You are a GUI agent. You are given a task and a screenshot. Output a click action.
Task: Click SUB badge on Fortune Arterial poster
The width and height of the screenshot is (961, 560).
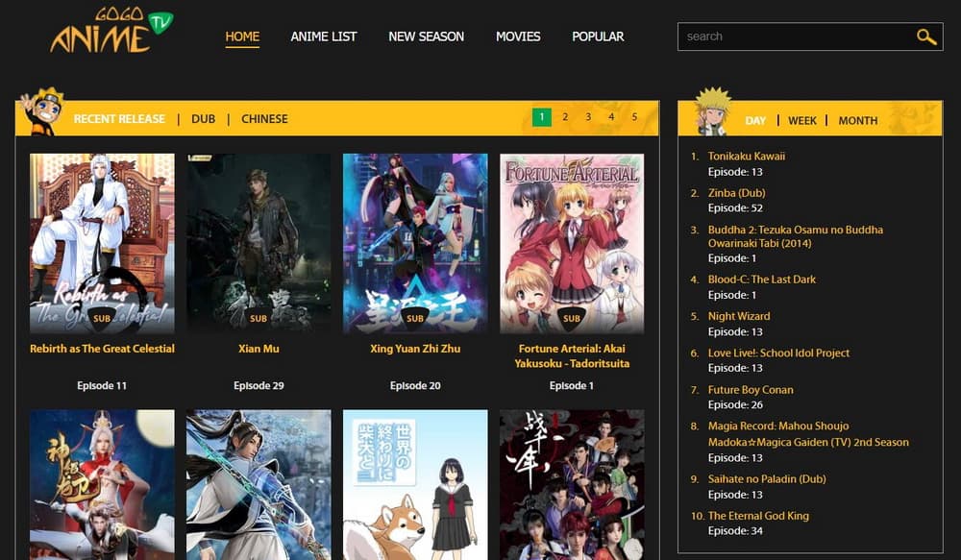[x=572, y=318]
